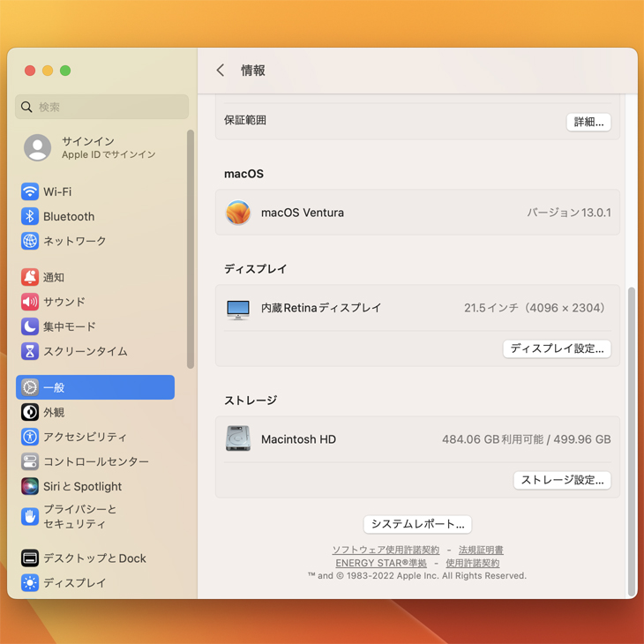This screenshot has height=644, width=644.
Task: Open the システムレポート... button
Action: (x=417, y=524)
